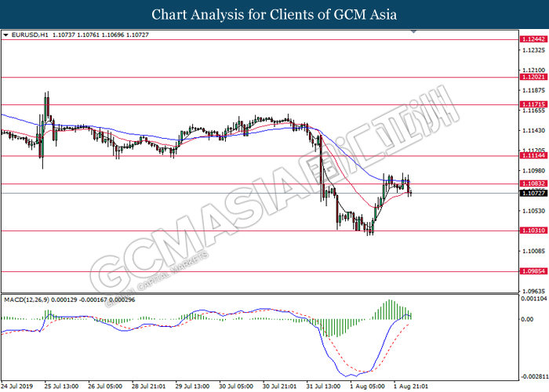549x392 pixels.
Task: Click the 24 Jul 2019 date label
Action: pos(17,387)
